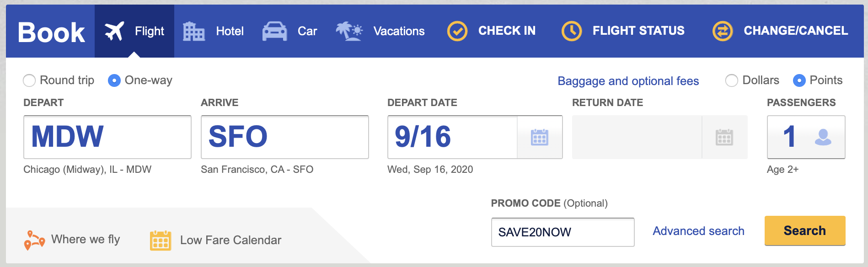The width and height of the screenshot is (868, 267).
Task: Open the Car rental icon
Action: (275, 30)
